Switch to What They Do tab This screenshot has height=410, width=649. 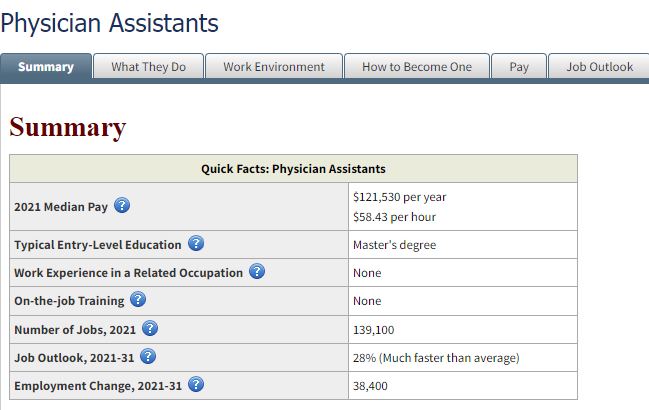(x=149, y=66)
